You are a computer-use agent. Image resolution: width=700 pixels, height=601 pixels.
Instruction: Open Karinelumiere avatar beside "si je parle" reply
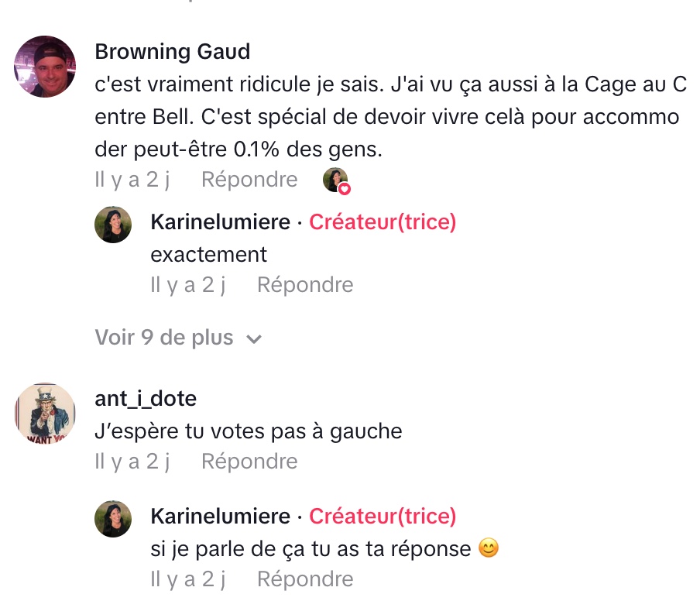[x=113, y=519]
